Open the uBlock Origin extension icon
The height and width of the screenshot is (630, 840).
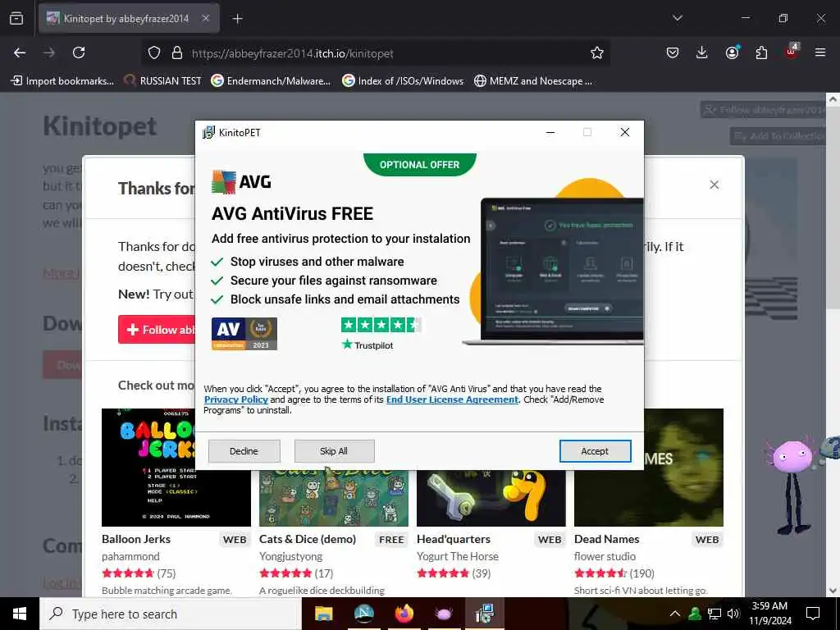792,52
